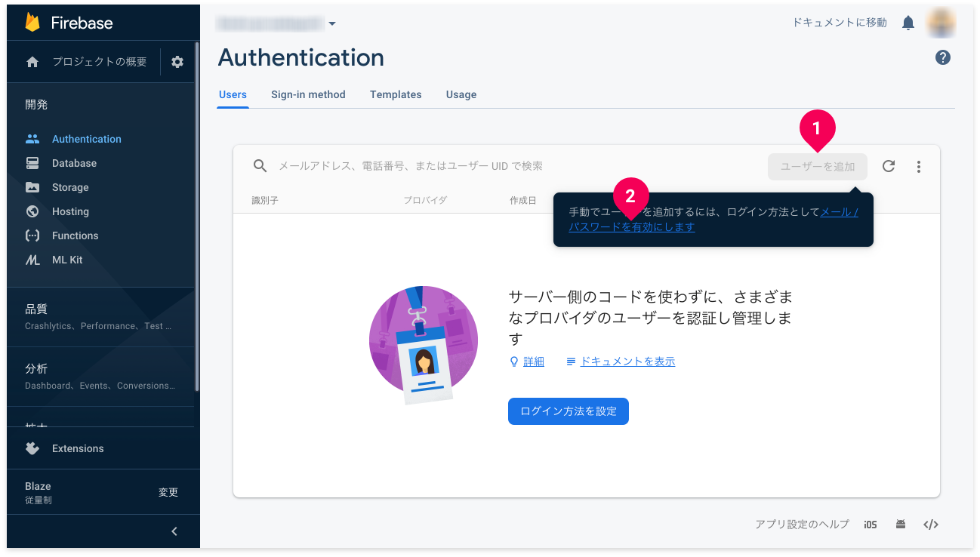Switch to the Usage tab
Image resolution: width=980 pixels, height=557 pixels.
[x=461, y=94]
